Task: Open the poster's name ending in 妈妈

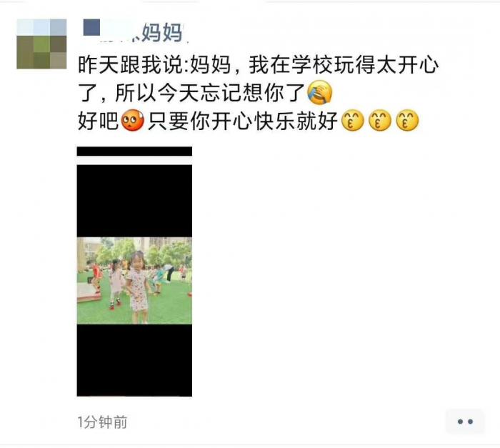Action: pyautogui.click(x=133, y=31)
